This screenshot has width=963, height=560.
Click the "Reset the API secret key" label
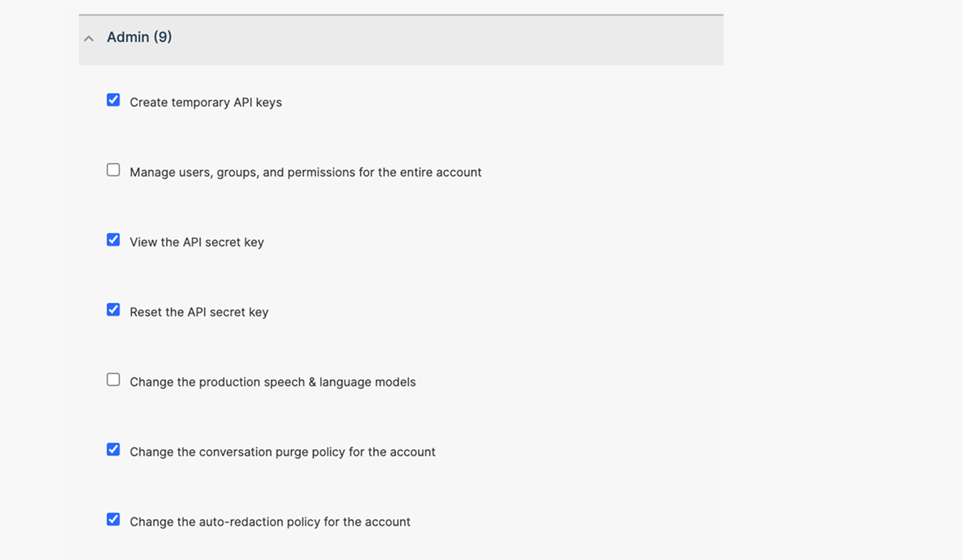coord(199,312)
